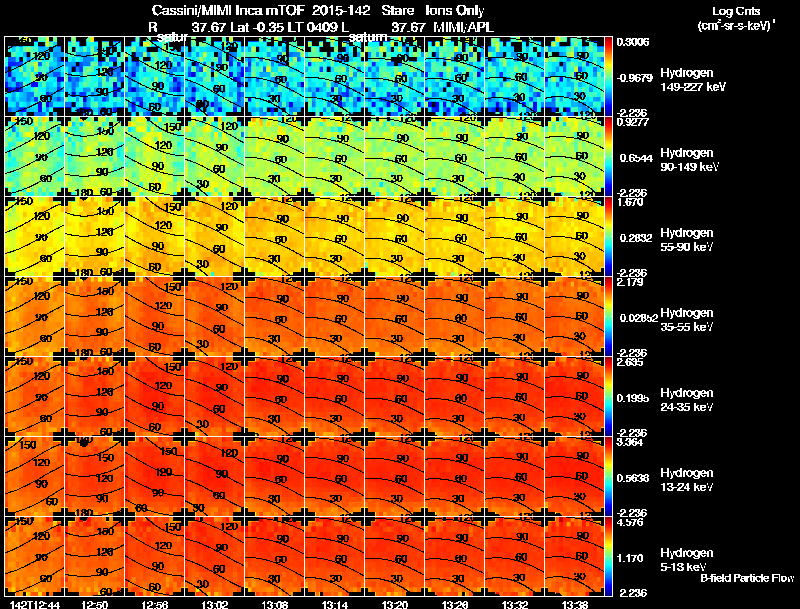Click the Hydrogen 149-227 keV label
The height and width of the screenshot is (609, 800).
click(x=693, y=80)
